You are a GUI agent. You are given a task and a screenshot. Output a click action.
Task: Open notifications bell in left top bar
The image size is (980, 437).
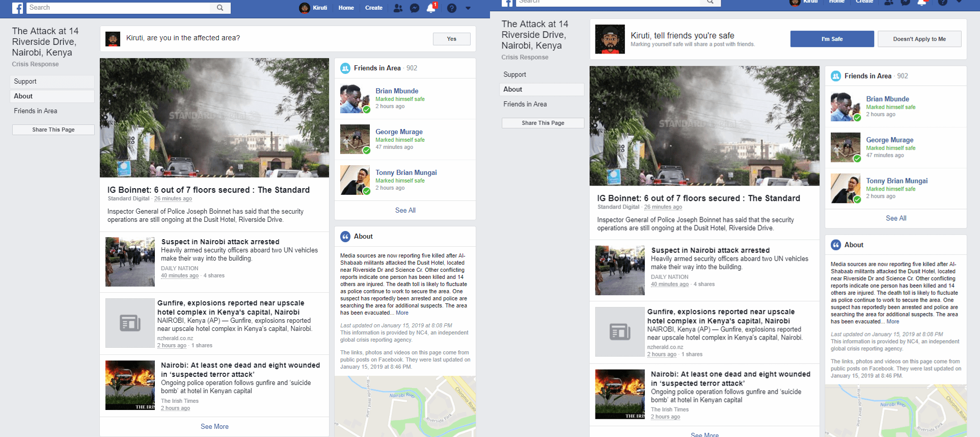click(431, 8)
